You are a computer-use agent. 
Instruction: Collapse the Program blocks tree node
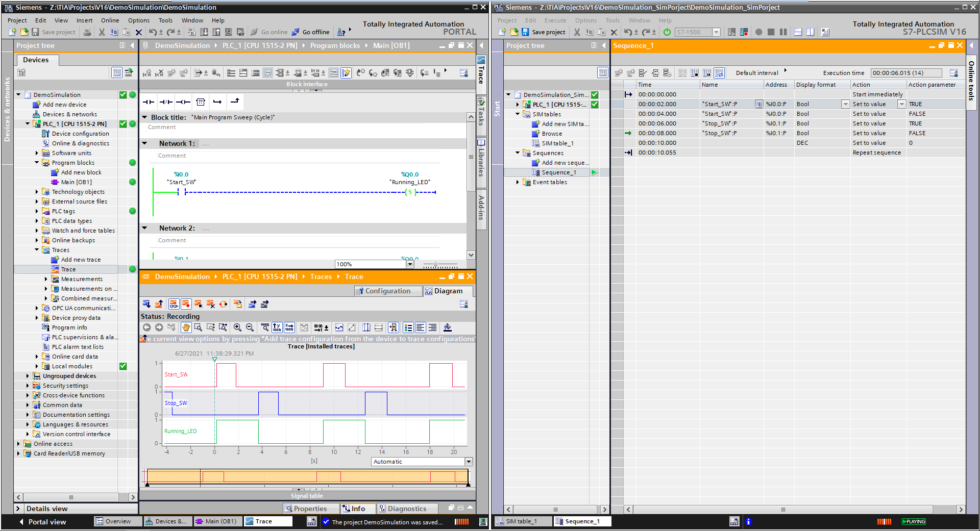(x=37, y=163)
